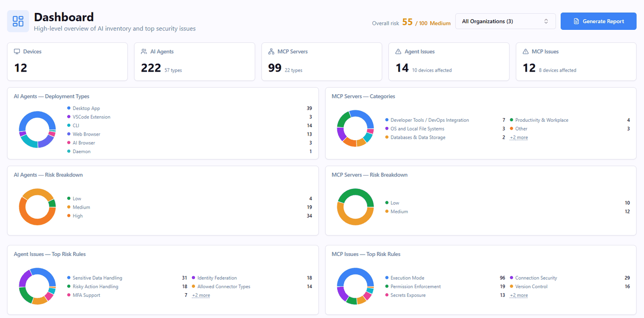Click the document icon in Generate Report
Image resolution: width=644 pixels, height=318 pixels.
tap(576, 21)
